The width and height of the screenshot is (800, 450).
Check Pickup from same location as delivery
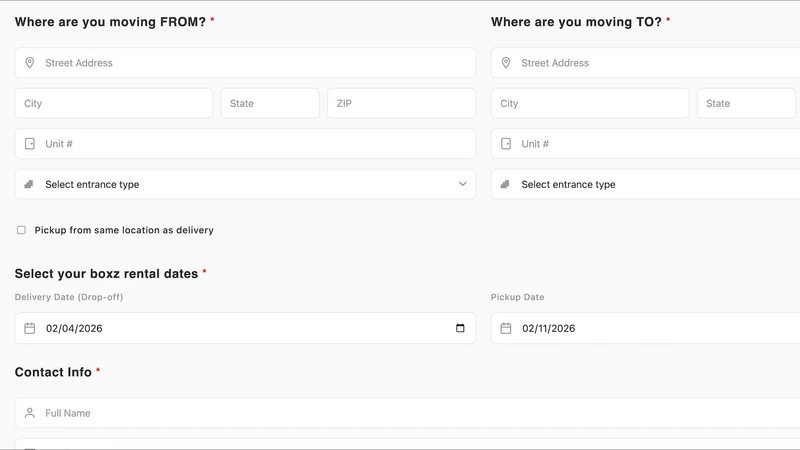coord(21,230)
